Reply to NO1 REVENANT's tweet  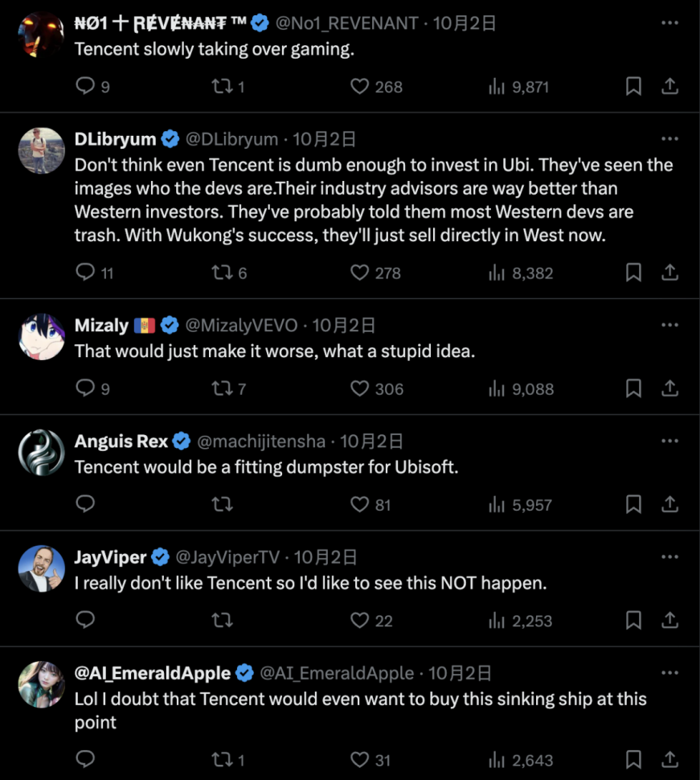(x=85, y=86)
